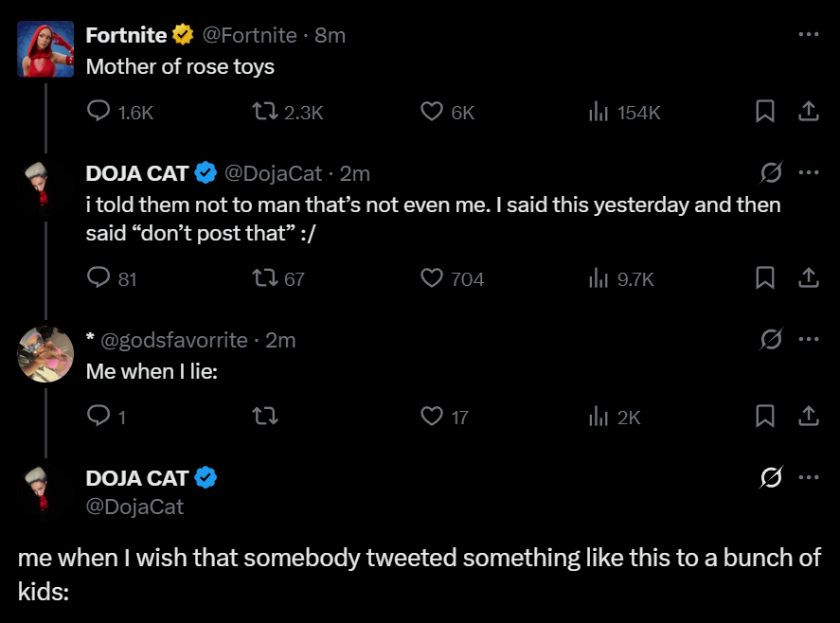840x623 pixels.
Task: Like the godsfavorrite tweet with 17 likes
Action: (432, 416)
